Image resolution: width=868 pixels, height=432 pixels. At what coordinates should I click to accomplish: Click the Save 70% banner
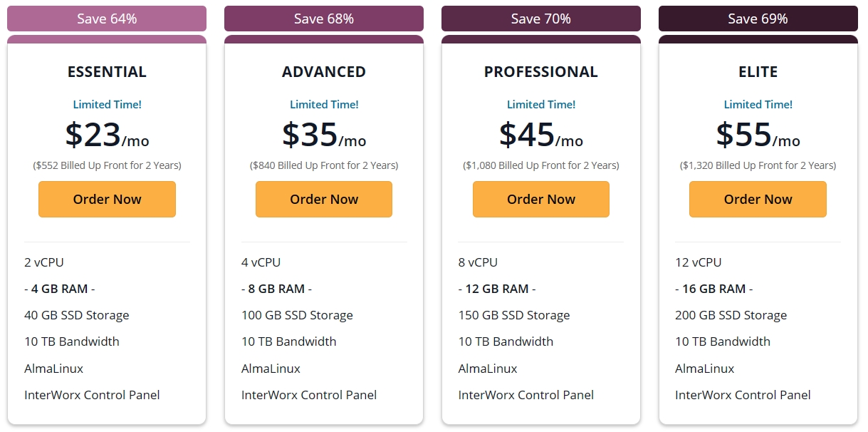coord(541,19)
